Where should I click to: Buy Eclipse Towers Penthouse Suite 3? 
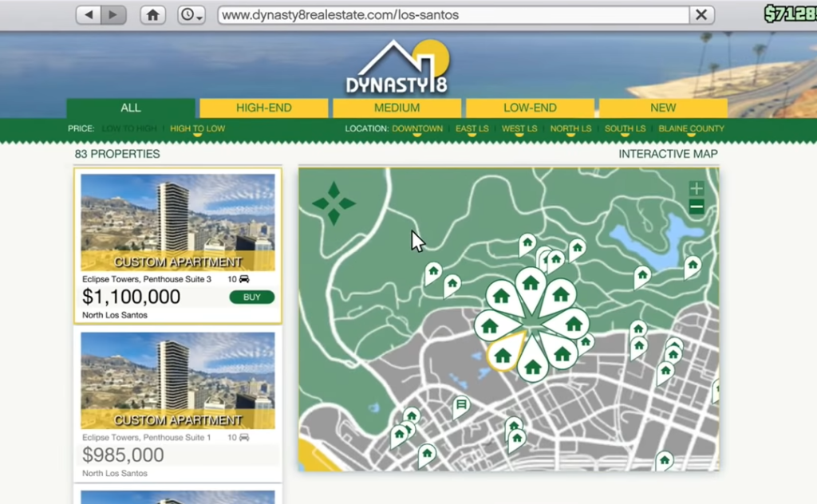pyautogui.click(x=251, y=297)
